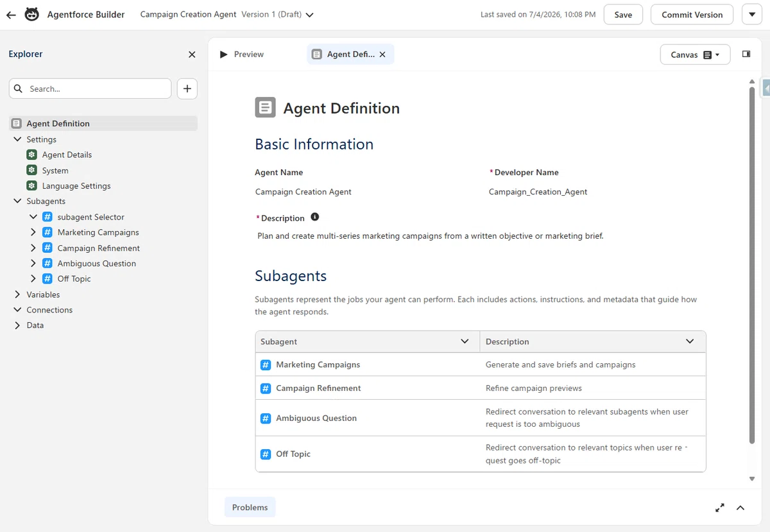Click Off Topic hash icon in table

tap(266, 454)
